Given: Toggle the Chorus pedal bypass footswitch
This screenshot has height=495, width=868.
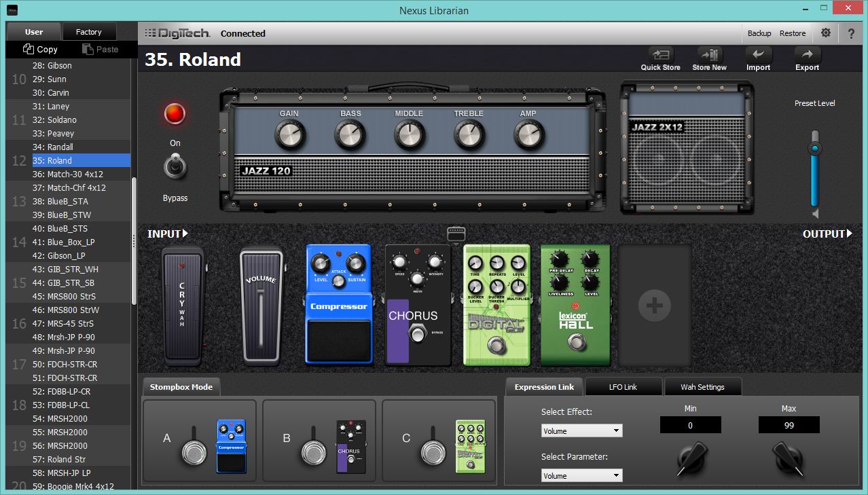Looking at the screenshot, I should [418, 333].
